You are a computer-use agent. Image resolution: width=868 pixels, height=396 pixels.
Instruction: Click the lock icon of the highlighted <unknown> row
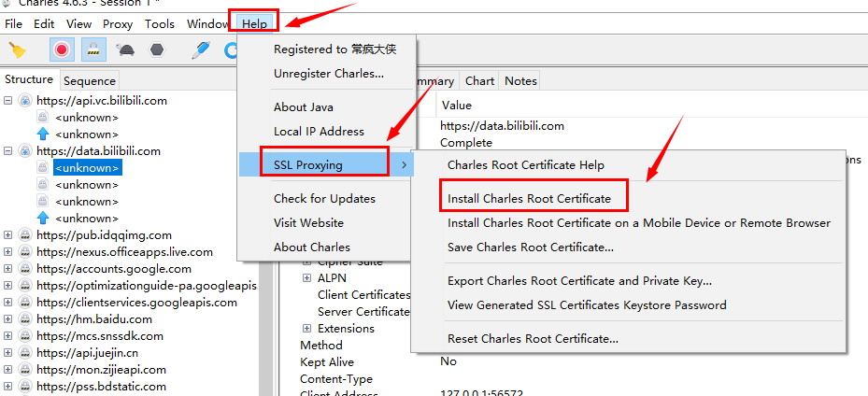(x=43, y=167)
